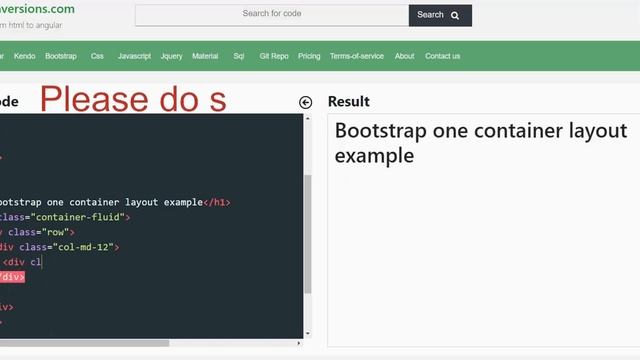Click horizontal scrollbar right arrow
This screenshot has width=640, height=360.
point(299,343)
